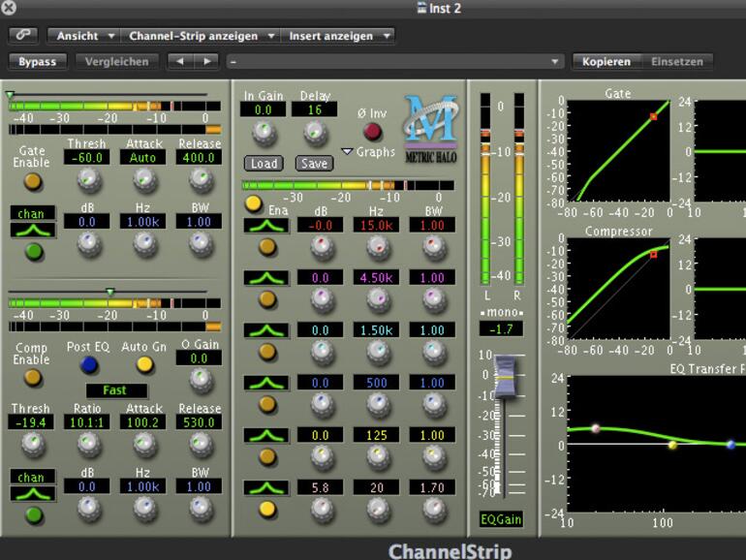Toggle the Comp Enable button
The width and height of the screenshot is (746, 560).
[x=33, y=378]
